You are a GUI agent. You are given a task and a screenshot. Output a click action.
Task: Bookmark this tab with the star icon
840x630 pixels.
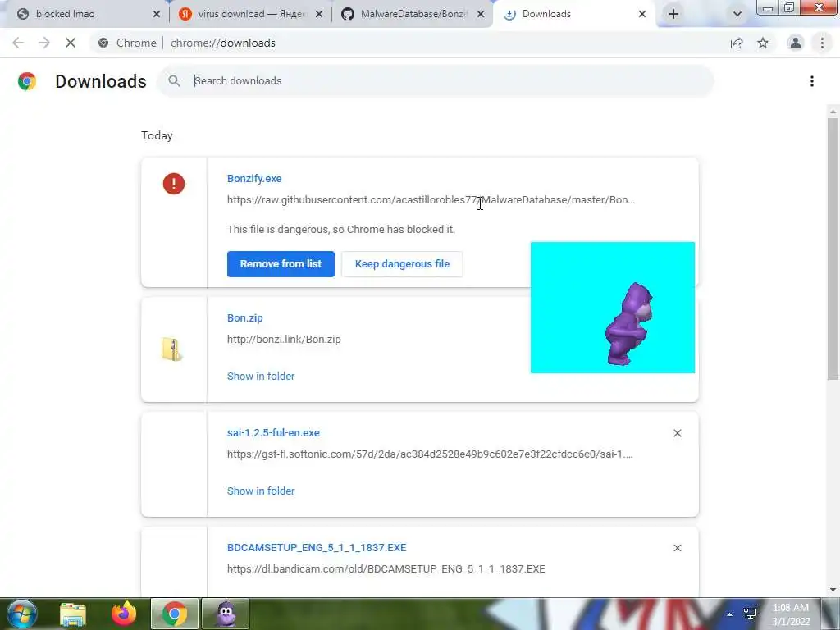click(x=763, y=43)
